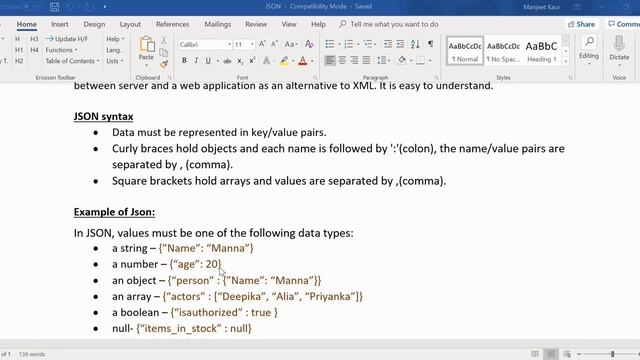
Task: Open the Borders dropdown arrow
Action: click(430, 61)
